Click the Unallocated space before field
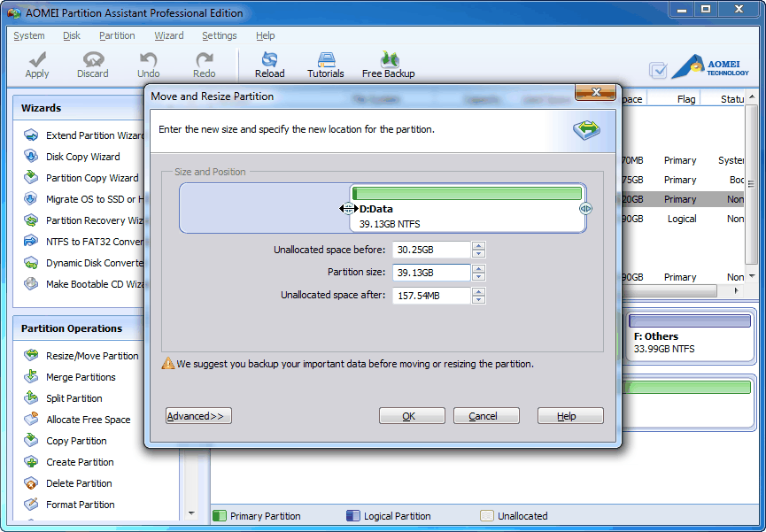 pyautogui.click(x=431, y=250)
